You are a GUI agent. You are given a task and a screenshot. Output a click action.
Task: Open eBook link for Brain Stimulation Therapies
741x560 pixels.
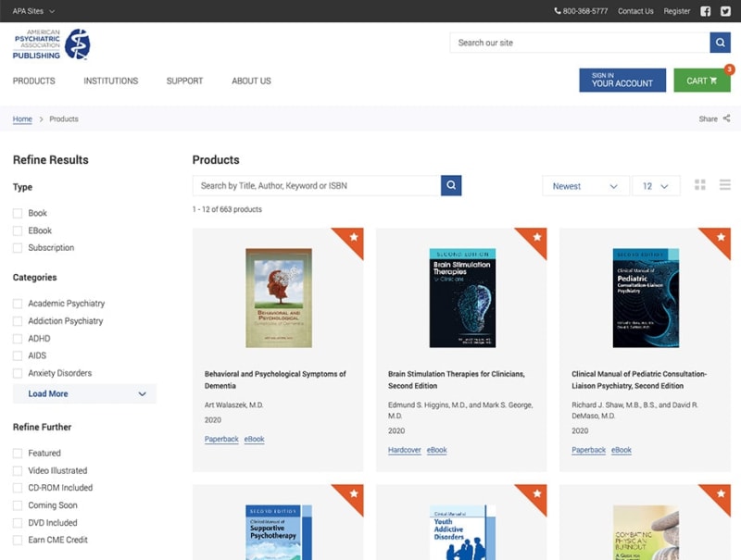(436, 450)
